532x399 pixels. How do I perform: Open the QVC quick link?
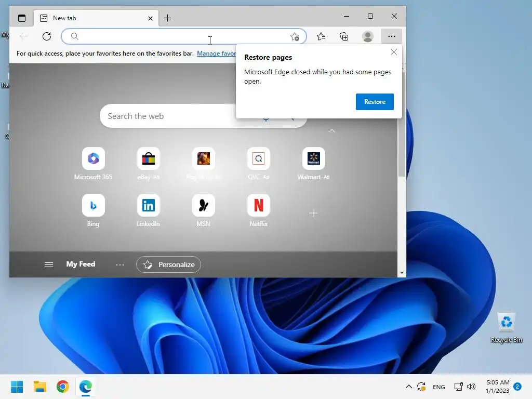[x=259, y=164]
